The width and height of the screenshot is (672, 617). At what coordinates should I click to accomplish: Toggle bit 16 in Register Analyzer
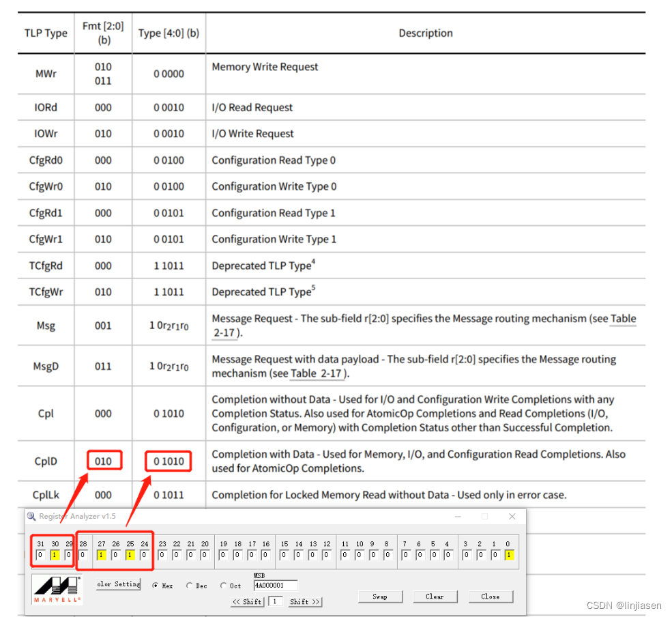click(265, 555)
